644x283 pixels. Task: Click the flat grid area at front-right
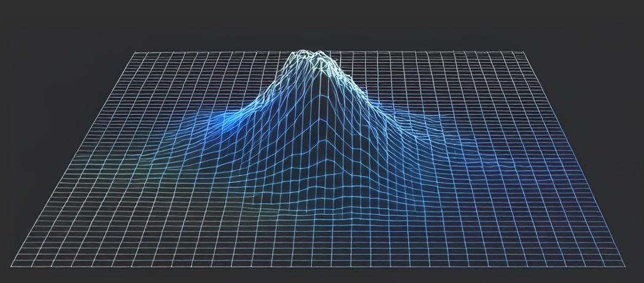522,233
